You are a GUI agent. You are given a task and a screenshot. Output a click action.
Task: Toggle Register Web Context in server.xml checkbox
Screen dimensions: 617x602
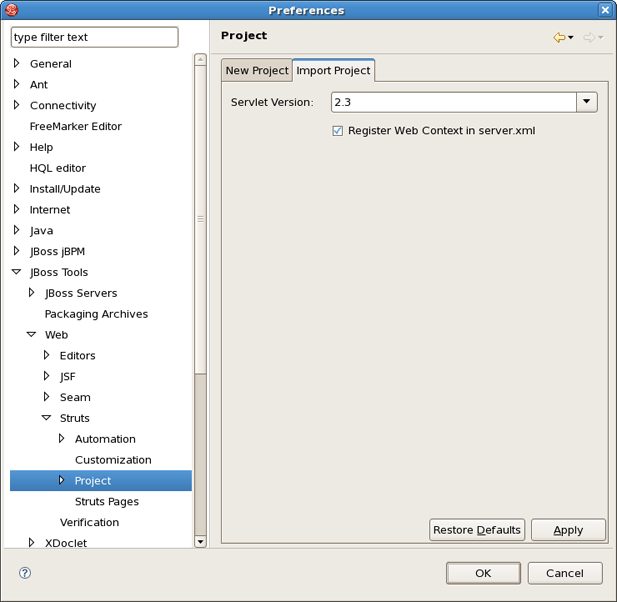click(338, 131)
